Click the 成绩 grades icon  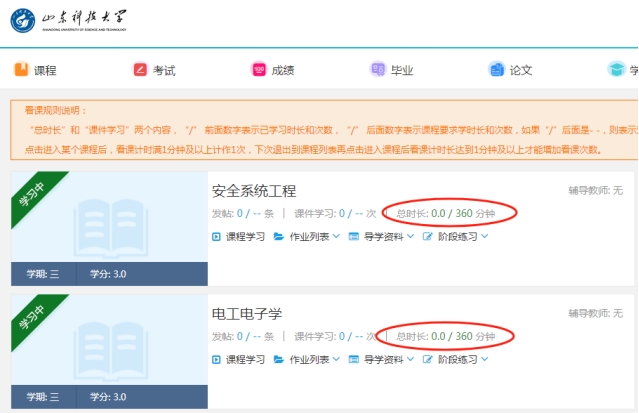(259, 70)
